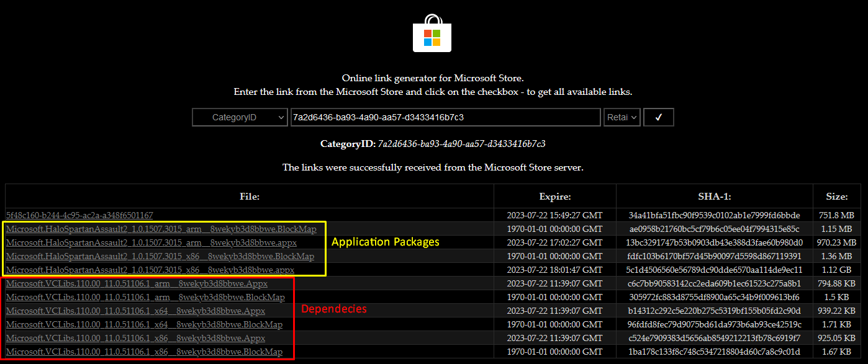The width and height of the screenshot is (868, 364).
Task: Download VCLibs 110.00 arm BlockMap link
Action: [145, 297]
